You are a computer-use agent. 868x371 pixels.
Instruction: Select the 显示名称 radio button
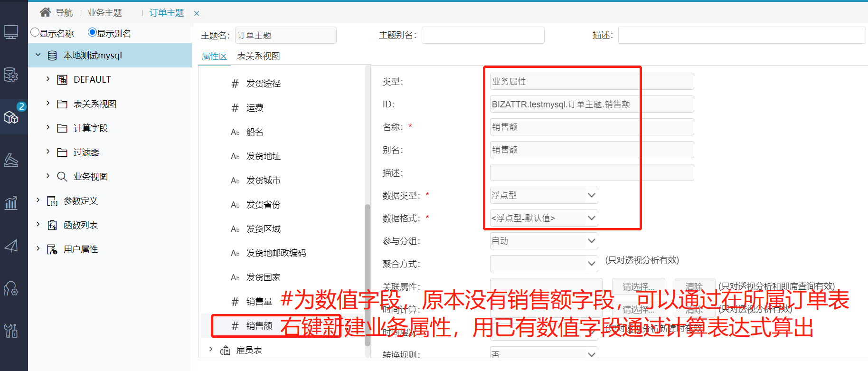(35, 32)
